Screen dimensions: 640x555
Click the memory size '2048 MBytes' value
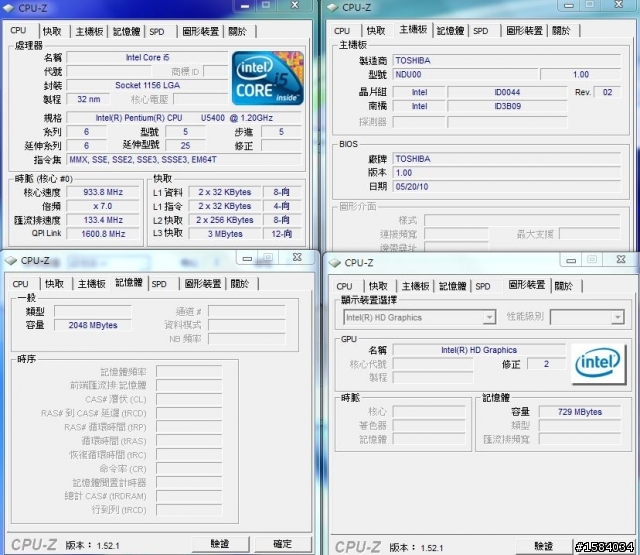[93, 325]
